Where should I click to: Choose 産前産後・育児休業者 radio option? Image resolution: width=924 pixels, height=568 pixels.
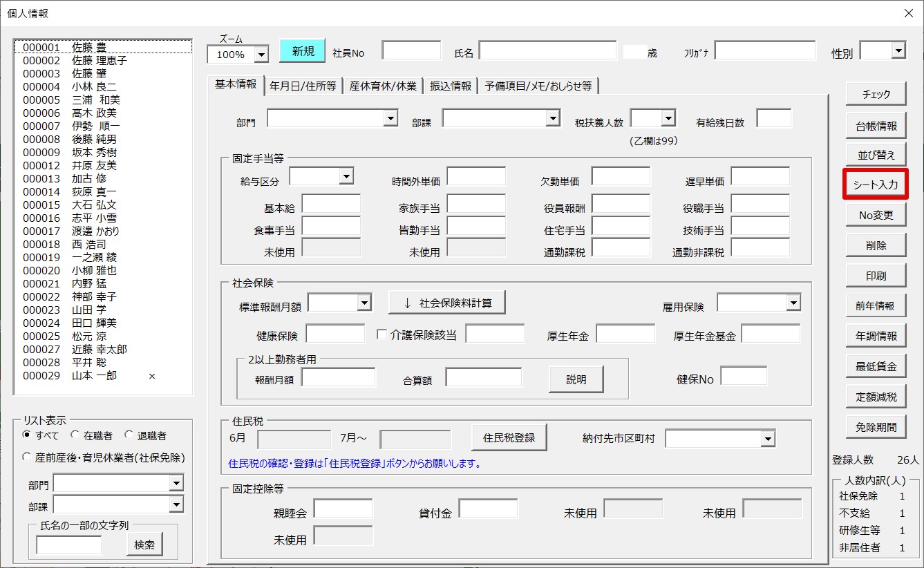coord(28,457)
